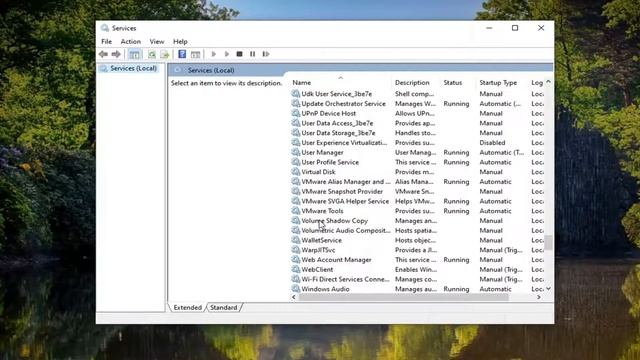640x360 pixels.
Task: Select VMware Alias Manager service
Action: tap(417, 182)
